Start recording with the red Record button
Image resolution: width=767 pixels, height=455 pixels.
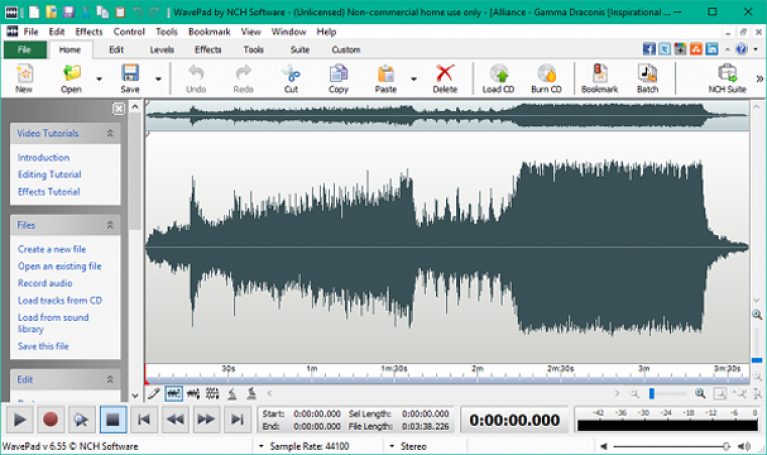click(x=50, y=419)
